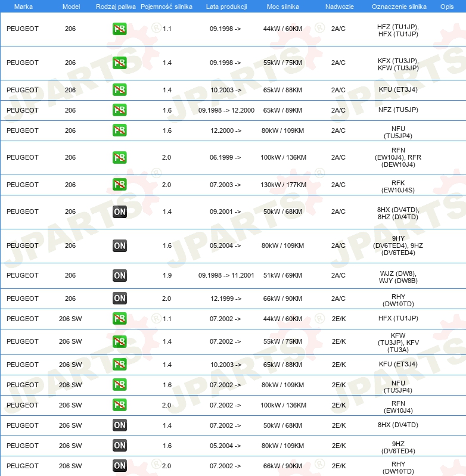Click 2A/C body code in the NFZ (TU5JP) row
466x476 pixels.
click(338, 110)
